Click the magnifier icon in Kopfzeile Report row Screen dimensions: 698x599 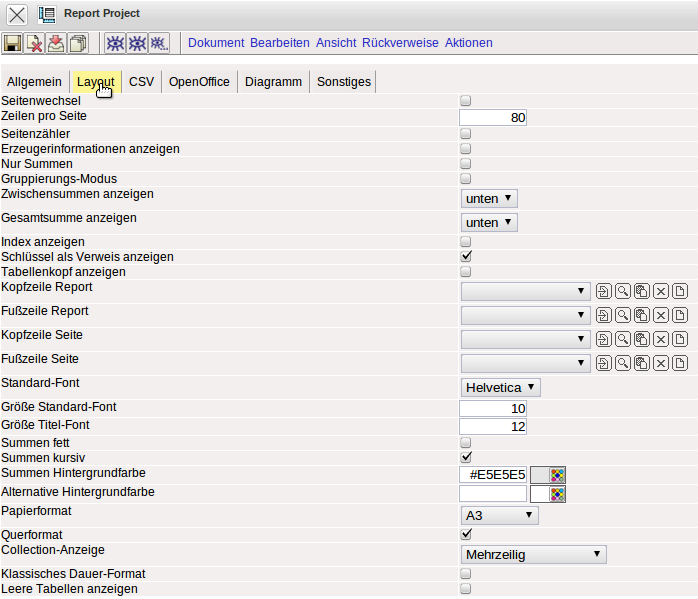622,291
